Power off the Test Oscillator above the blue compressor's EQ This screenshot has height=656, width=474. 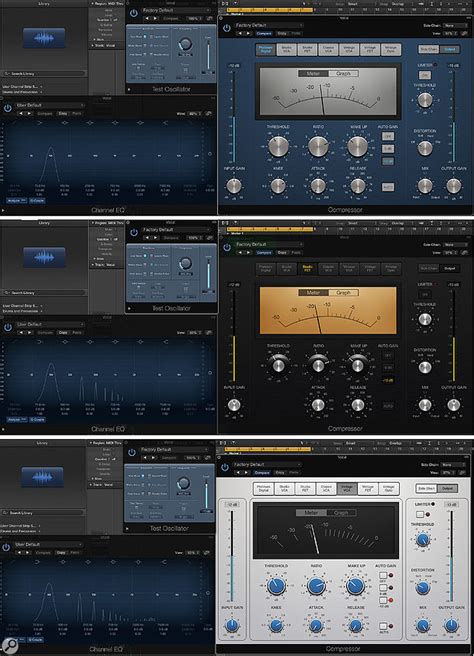[x=133, y=13]
